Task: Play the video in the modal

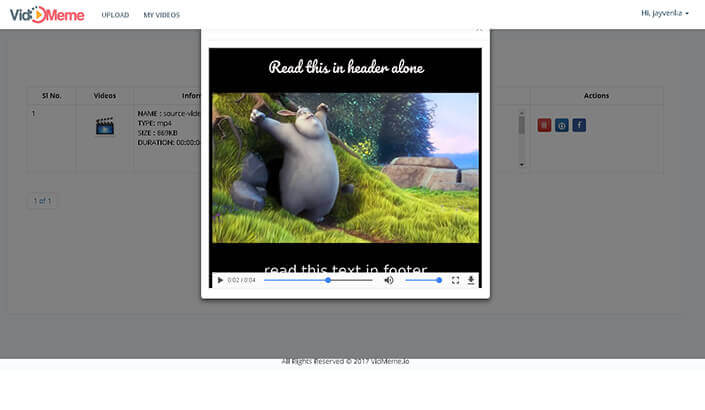Action: (220, 280)
